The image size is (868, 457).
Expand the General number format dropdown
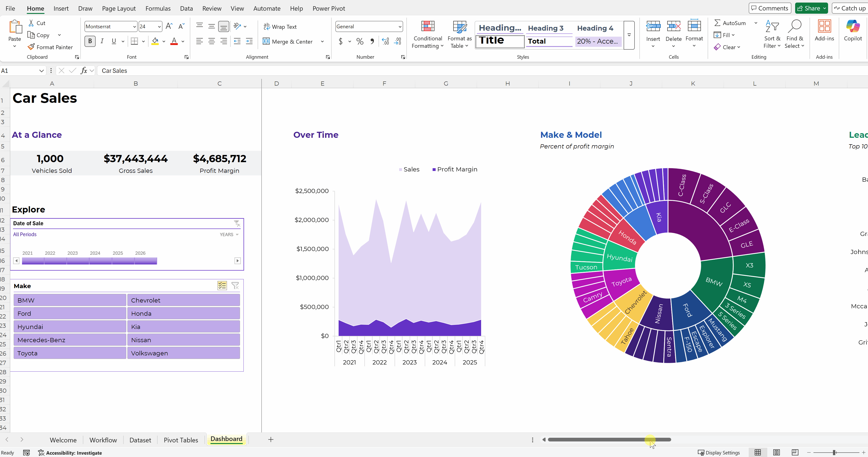click(x=400, y=27)
